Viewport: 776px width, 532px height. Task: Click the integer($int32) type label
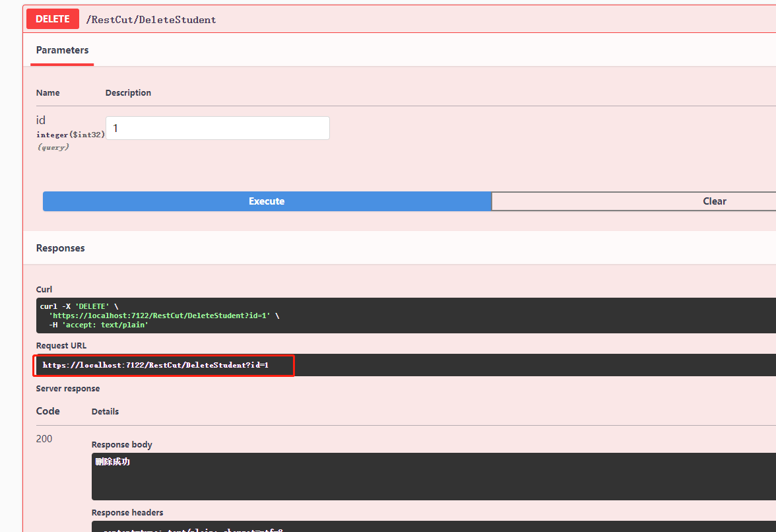point(70,135)
